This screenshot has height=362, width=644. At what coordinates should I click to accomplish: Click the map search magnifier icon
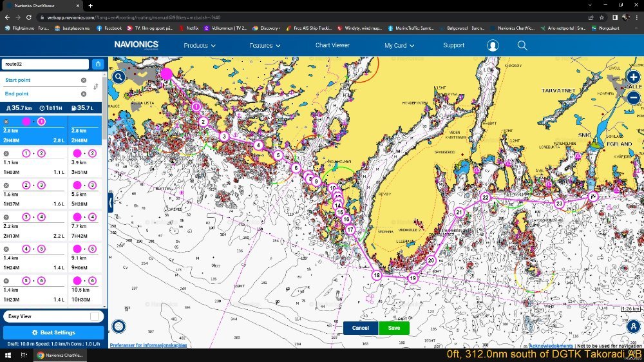click(118, 77)
